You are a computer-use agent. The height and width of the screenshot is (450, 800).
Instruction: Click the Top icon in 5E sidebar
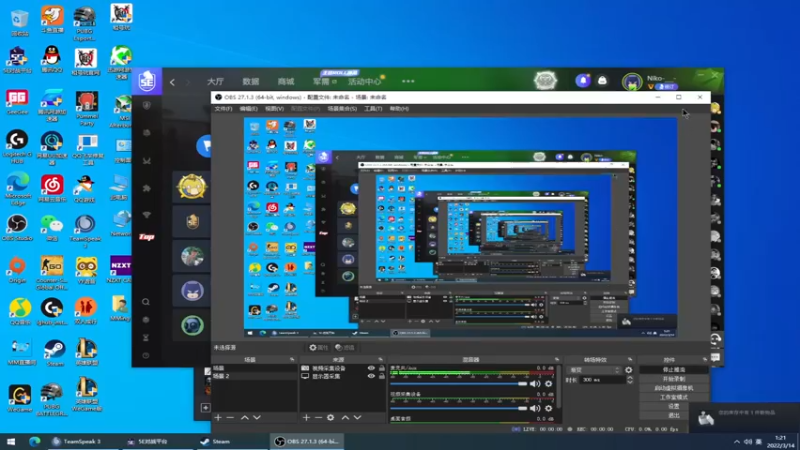tap(146, 237)
